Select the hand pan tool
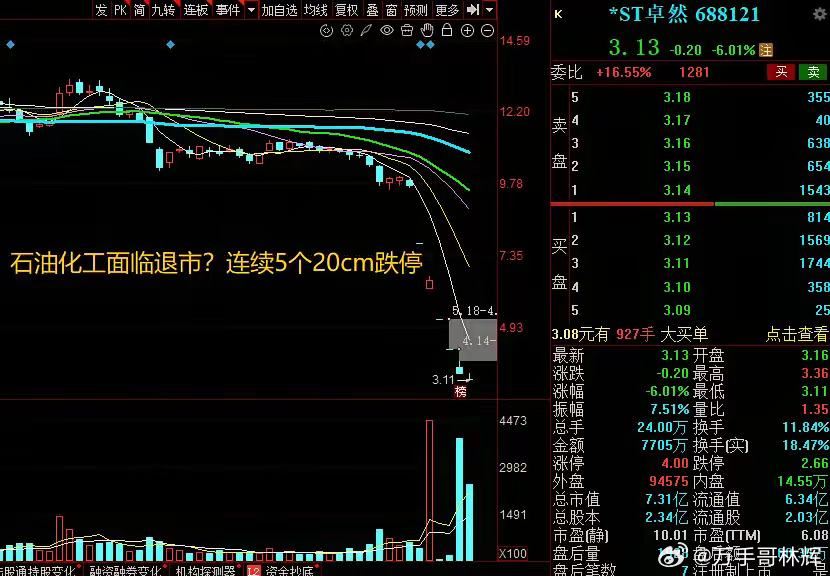Viewport: 830px width, 576px height. click(x=427, y=31)
